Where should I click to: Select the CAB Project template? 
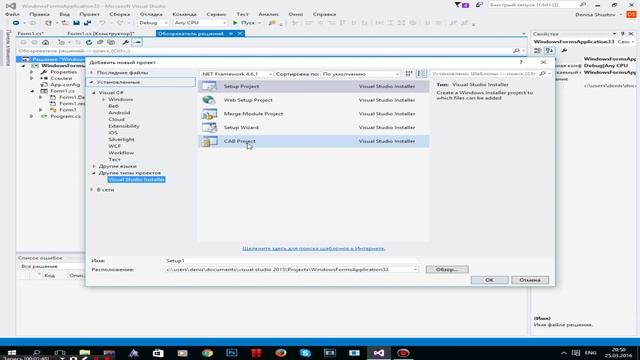point(313,141)
